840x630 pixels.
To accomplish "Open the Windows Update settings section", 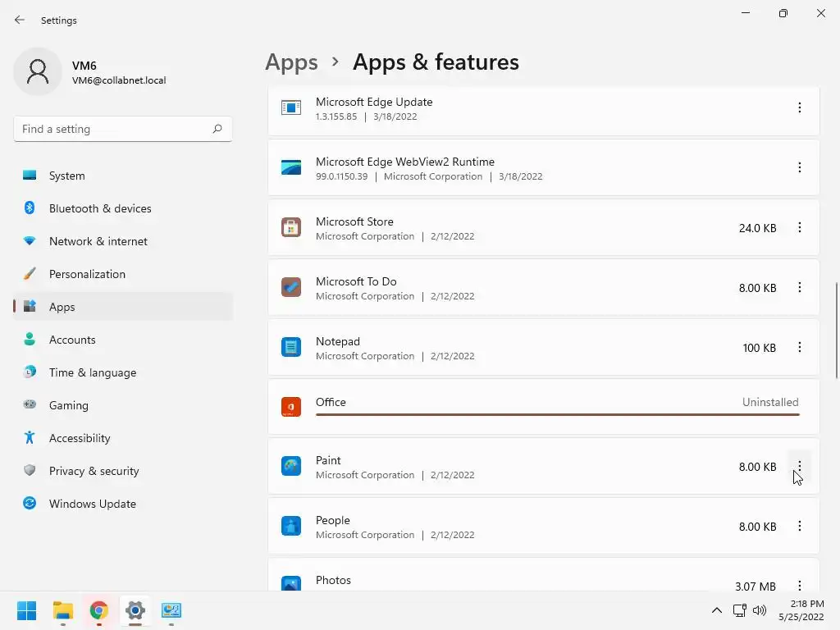I will point(92,504).
